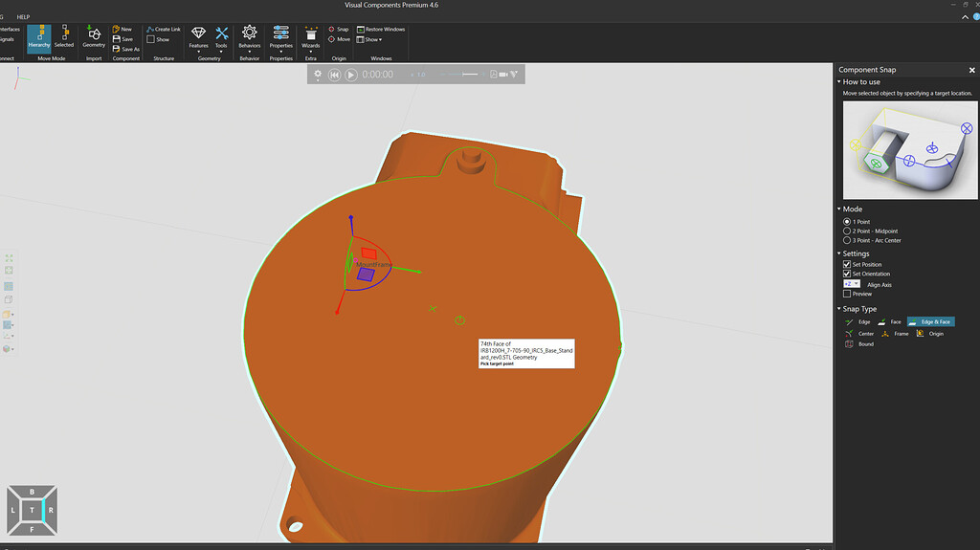Viewport: 980px width, 550px height.
Task: Open the HELP menu
Action: tap(23, 17)
